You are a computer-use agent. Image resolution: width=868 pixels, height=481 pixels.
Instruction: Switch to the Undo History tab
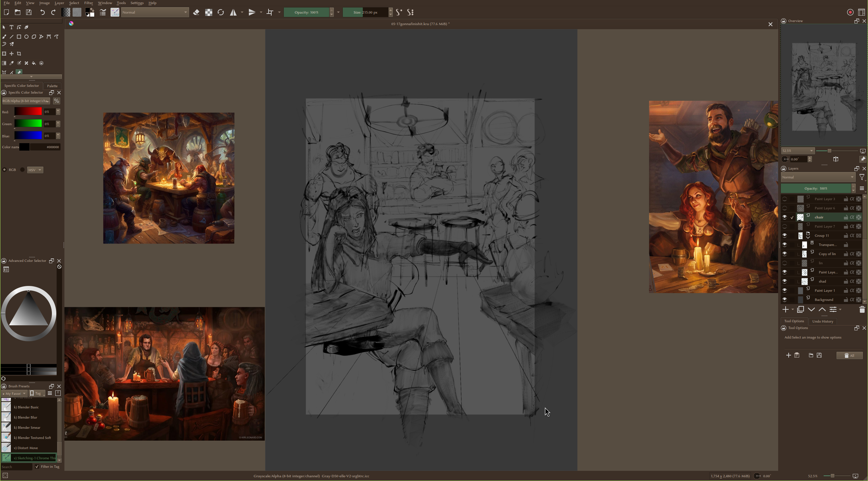[823, 321]
